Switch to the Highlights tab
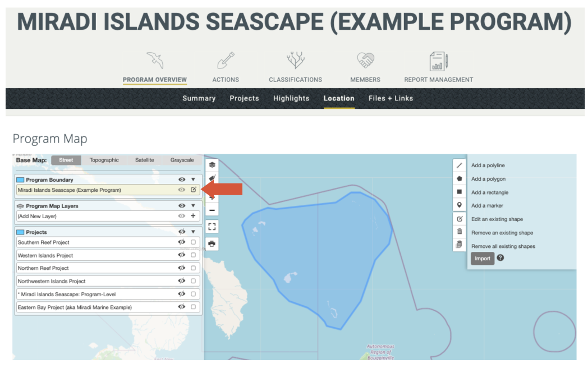 coord(291,98)
